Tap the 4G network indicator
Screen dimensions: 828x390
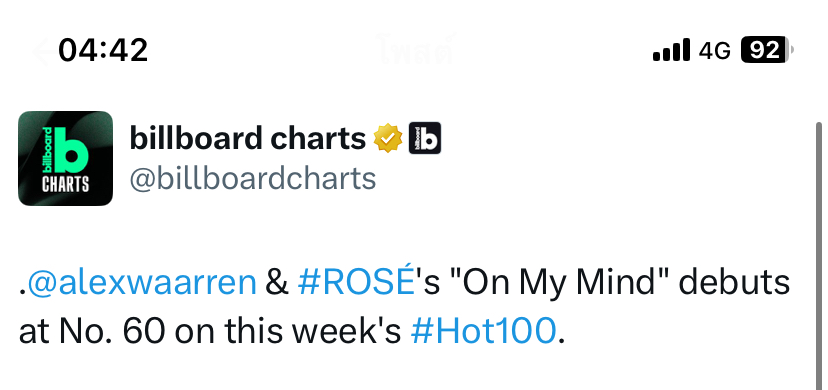[714, 51]
